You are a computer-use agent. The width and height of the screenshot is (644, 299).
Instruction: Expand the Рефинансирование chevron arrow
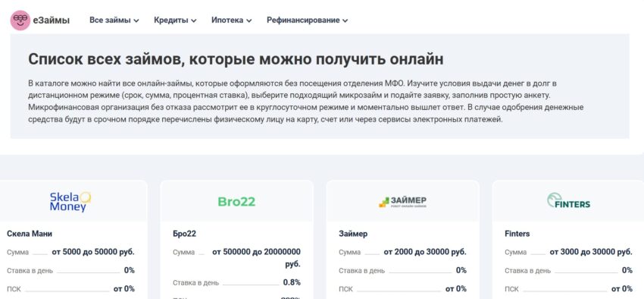(x=345, y=20)
